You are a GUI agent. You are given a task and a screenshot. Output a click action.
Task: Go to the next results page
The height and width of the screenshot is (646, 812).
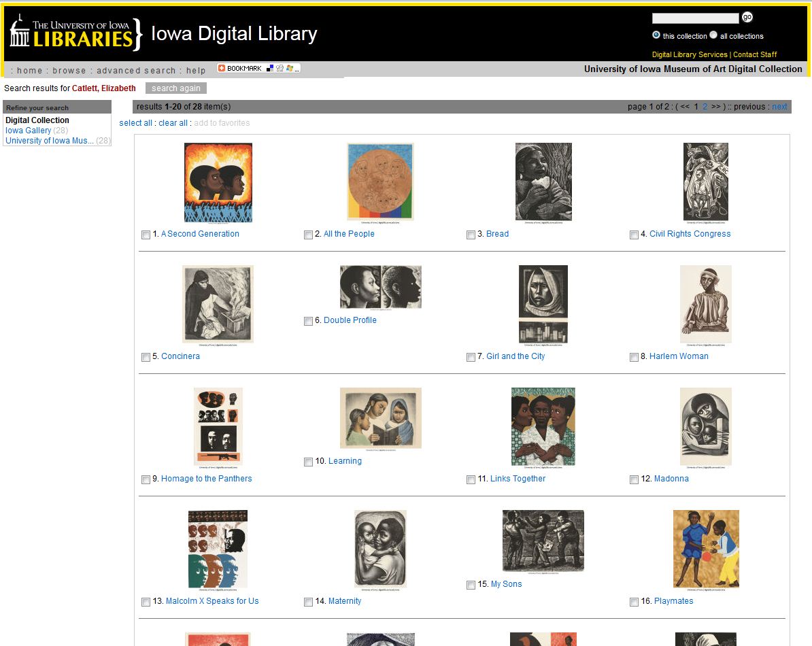[x=779, y=107]
